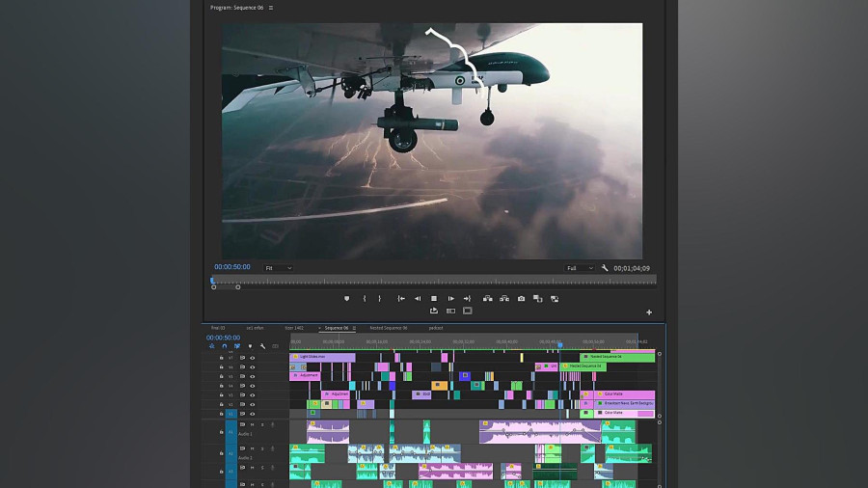Image resolution: width=868 pixels, height=488 pixels.
Task: Hide video track V1 with eye icon
Action: coord(253,414)
